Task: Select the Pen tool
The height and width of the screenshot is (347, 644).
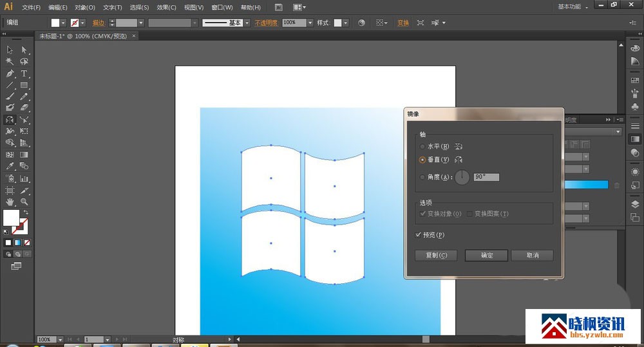Action: coord(10,73)
